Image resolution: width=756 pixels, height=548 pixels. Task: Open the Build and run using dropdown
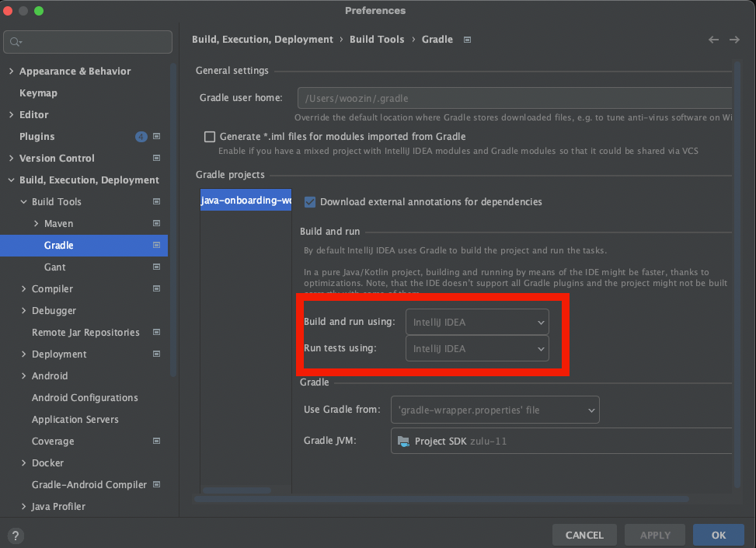477,323
